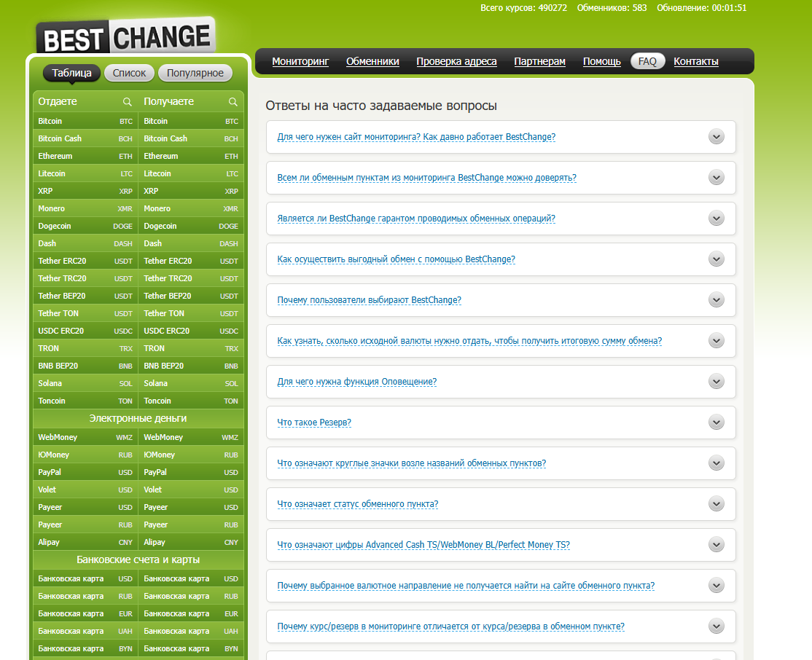Select Банковская карта EUR in the Получаете column
812x660 pixels.
point(191,614)
